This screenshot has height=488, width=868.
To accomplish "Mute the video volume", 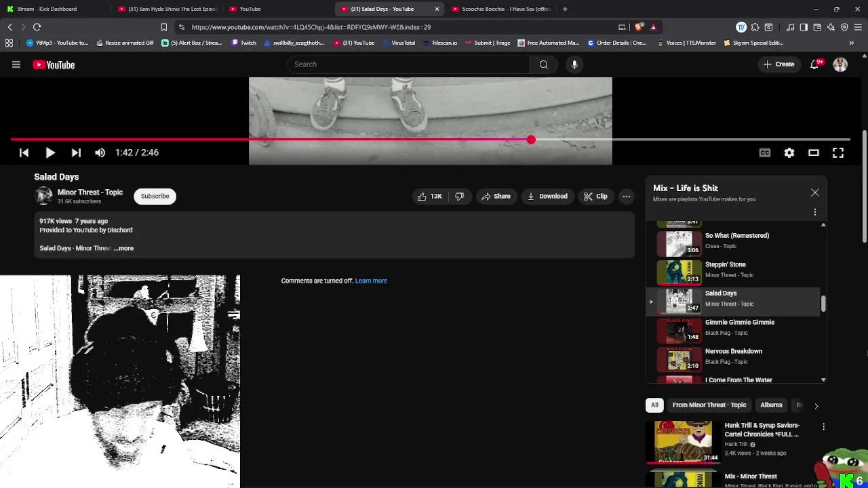I will coord(100,152).
